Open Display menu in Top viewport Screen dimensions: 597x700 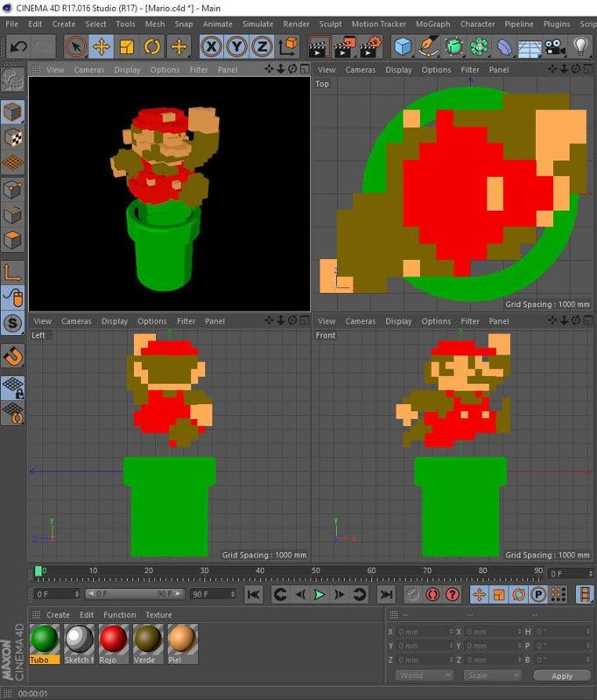398,70
